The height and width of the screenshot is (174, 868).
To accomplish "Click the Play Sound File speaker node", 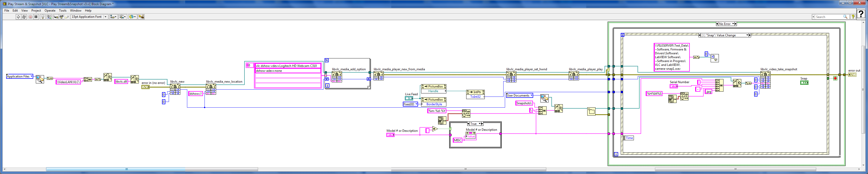I will point(714,58).
